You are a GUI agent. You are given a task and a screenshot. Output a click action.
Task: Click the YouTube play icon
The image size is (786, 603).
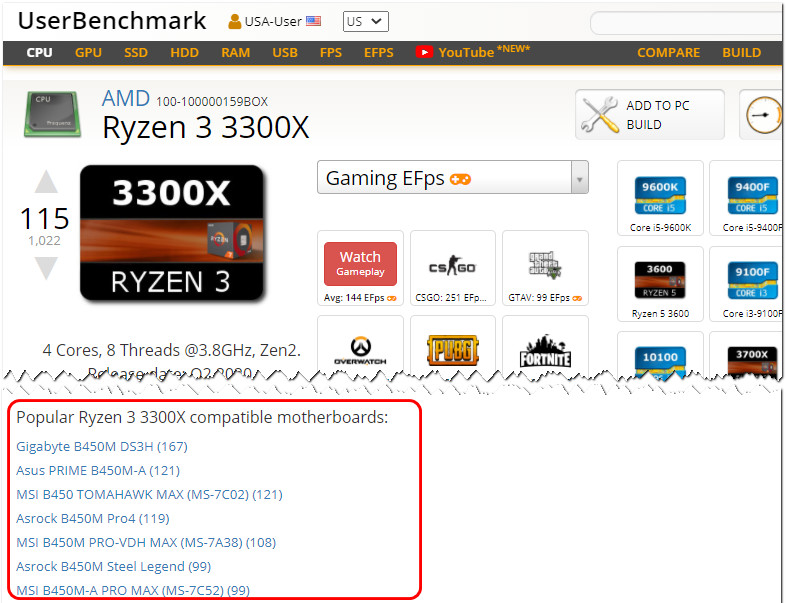pos(424,52)
